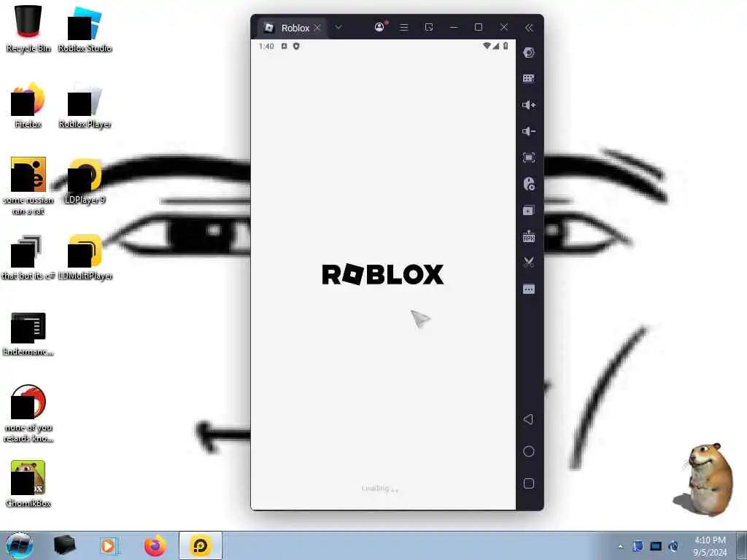Click LDPlayer taskbar button

click(201, 545)
